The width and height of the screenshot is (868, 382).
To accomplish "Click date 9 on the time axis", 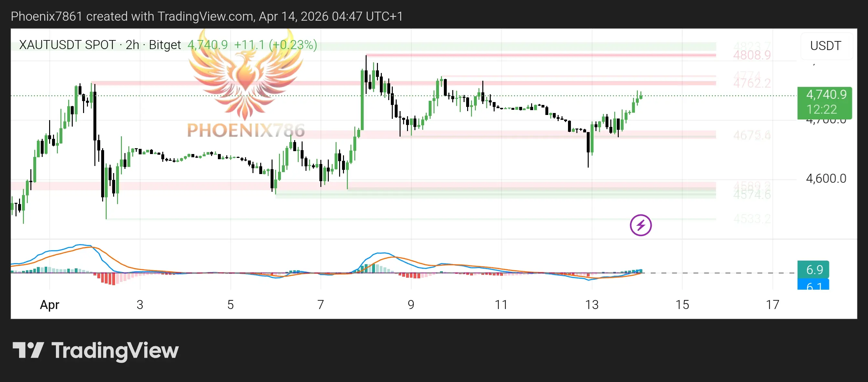I will (411, 305).
